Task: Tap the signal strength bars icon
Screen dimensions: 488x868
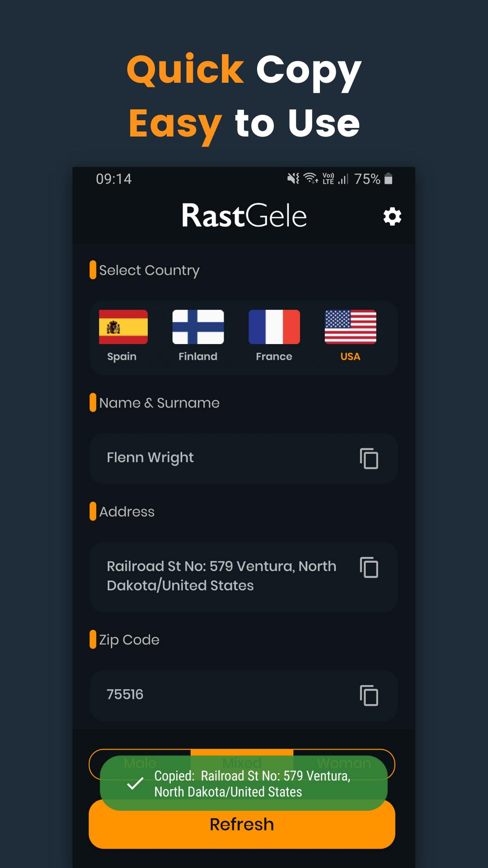Action: point(343,179)
